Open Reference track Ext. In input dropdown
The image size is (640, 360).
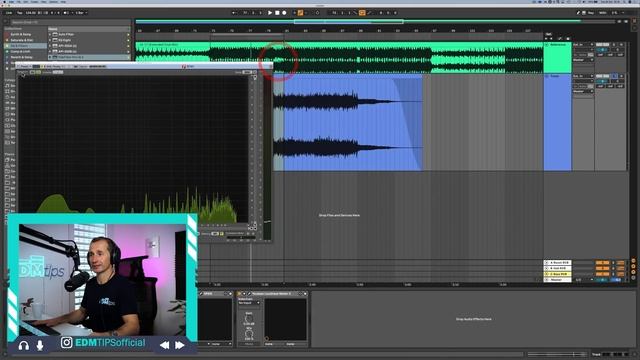(x=583, y=44)
